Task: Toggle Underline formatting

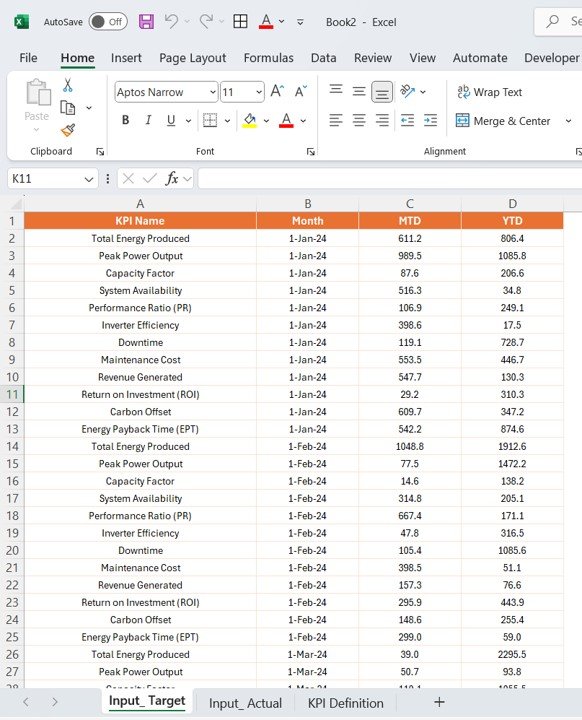Action: click(x=171, y=120)
